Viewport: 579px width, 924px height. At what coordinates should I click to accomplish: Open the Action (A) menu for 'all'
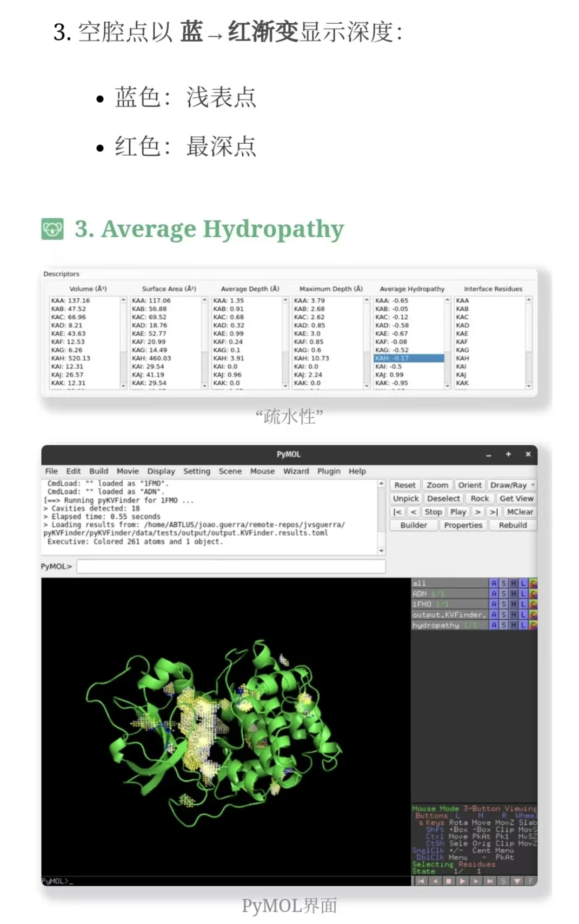494,583
